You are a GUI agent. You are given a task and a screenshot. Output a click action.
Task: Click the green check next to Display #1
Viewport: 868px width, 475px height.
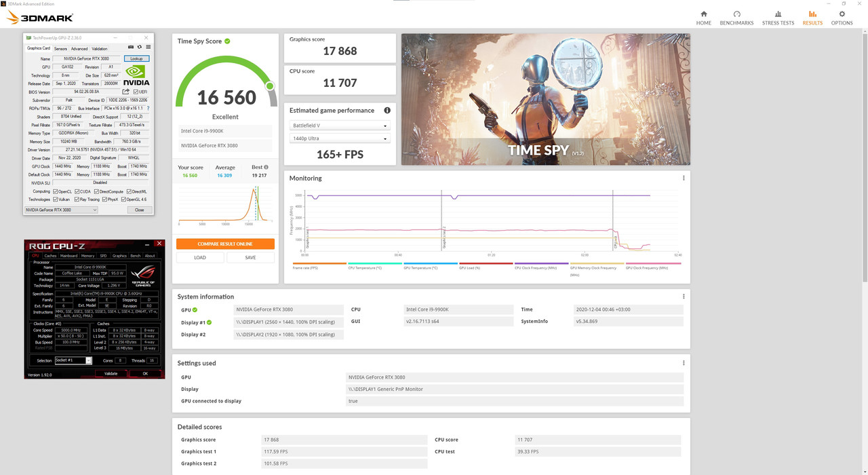(x=209, y=322)
